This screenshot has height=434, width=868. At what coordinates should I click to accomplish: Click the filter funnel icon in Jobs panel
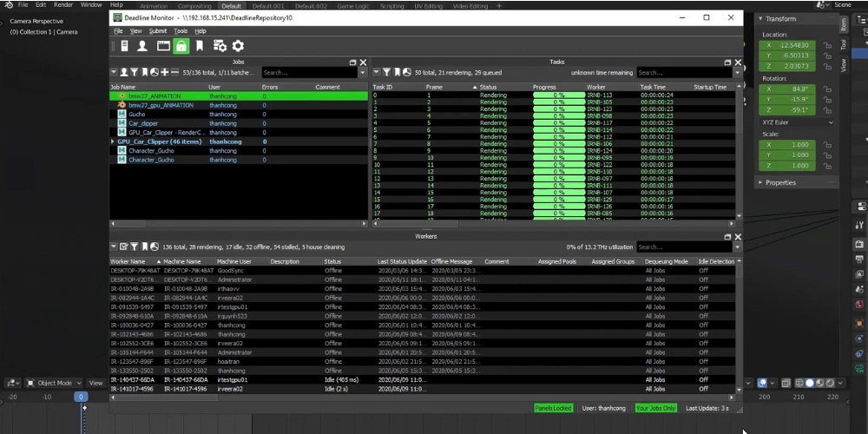coord(134,73)
